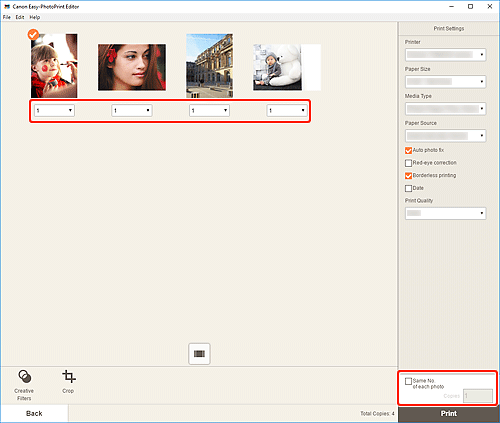The width and height of the screenshot is (500, 423).
Task: Disable Borderless printing
Action: 408,176
